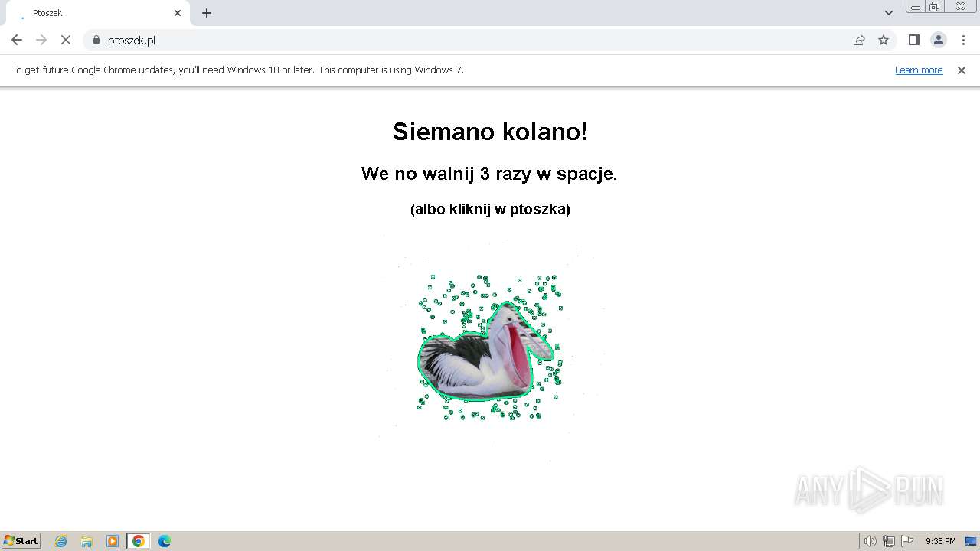Share this page icon

(859, 40)
